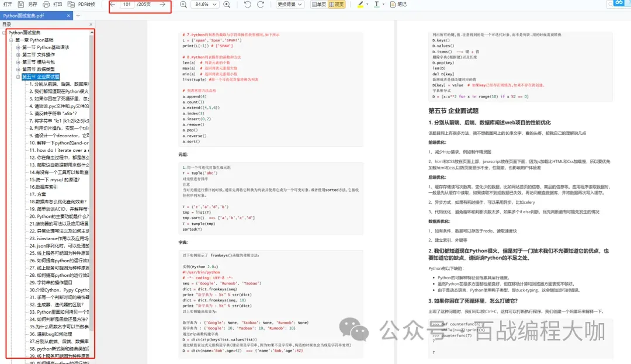Go to next page with right arrow

tap(162, 5)
